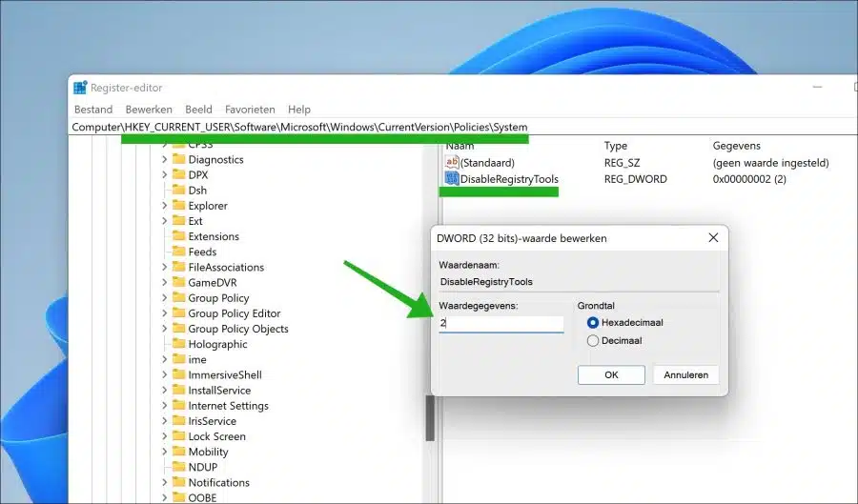This screenshot has height=504, width=858.
Task: Click the ImmersiveShell folder icon
Action: pos(179,374)
